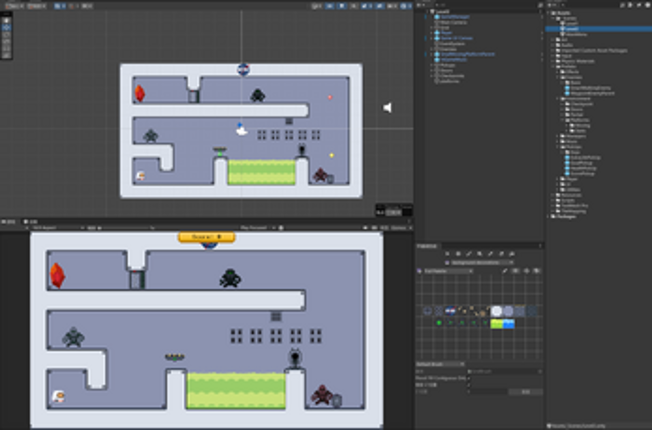The height and width of the screenshot is (430, 652).
Task: Expand the Grid object in Hierarchy
Action: point(432,27)
